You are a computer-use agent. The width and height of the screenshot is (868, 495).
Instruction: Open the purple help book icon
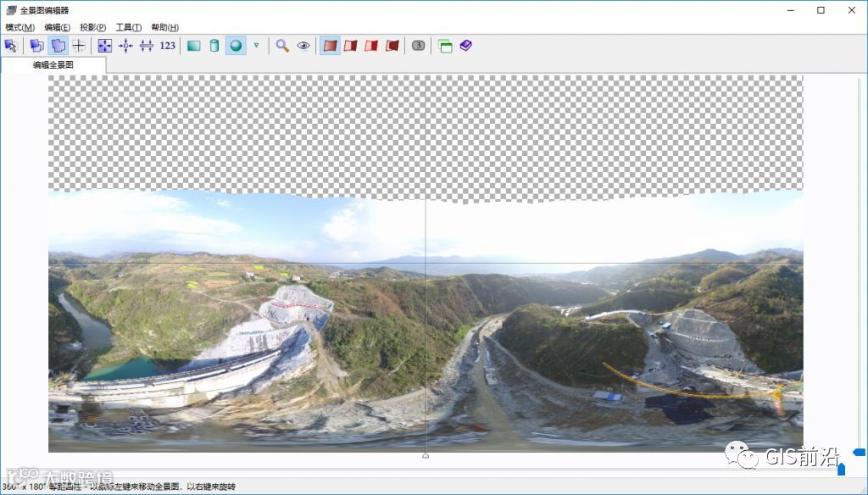point(465,46)
